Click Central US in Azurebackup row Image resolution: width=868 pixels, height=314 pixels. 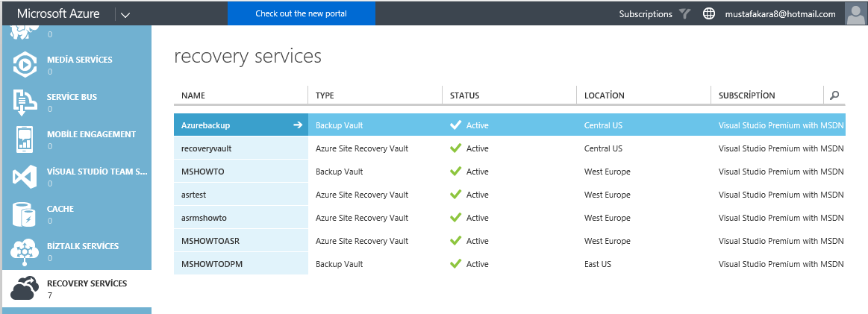point(603,125)
